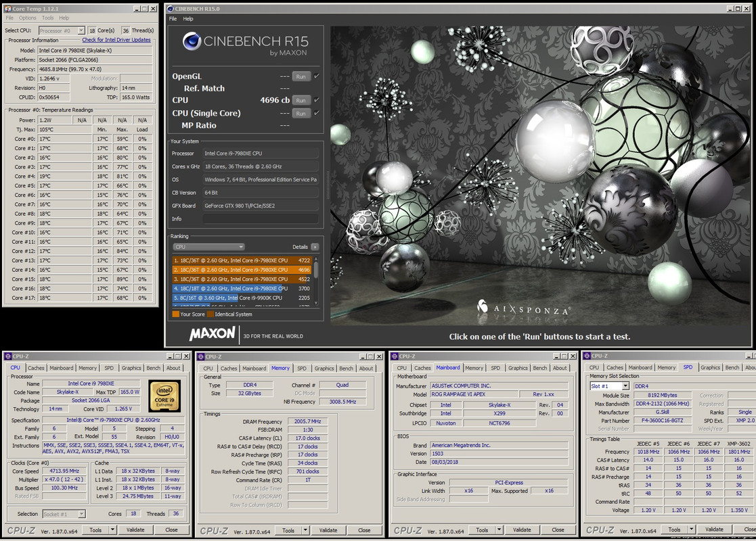Image resolution: width=756 pixels, height=541 pixels.
Task: Expand Tools dropdown arrow in CPU-Z SPD window
Action: click(692, 530)
